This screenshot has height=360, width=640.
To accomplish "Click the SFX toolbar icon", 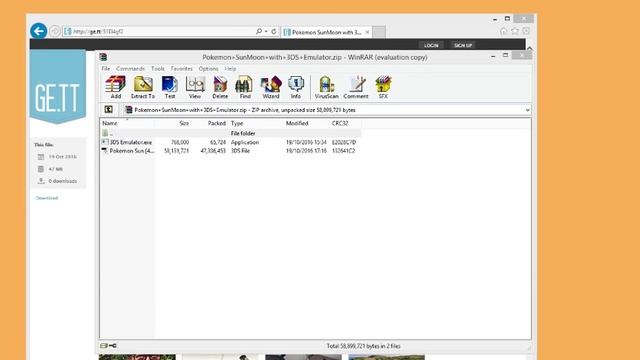I will [x=383, y=87].
